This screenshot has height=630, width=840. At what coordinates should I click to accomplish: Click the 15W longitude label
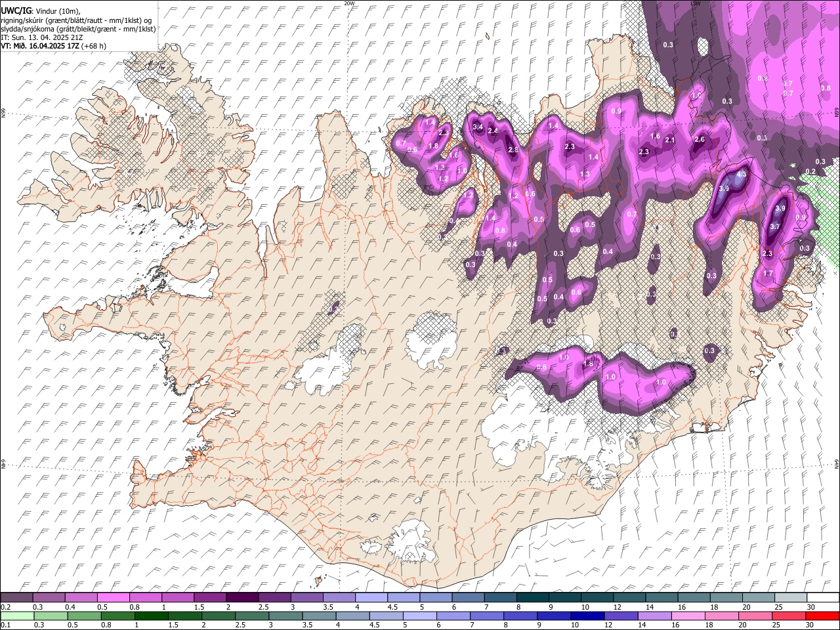[x=696, y=3]
